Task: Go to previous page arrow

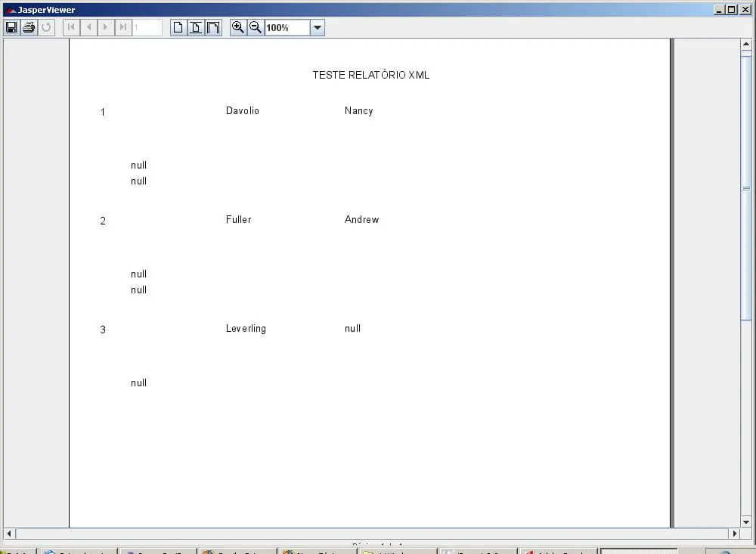Action: [x=88, y=27]
